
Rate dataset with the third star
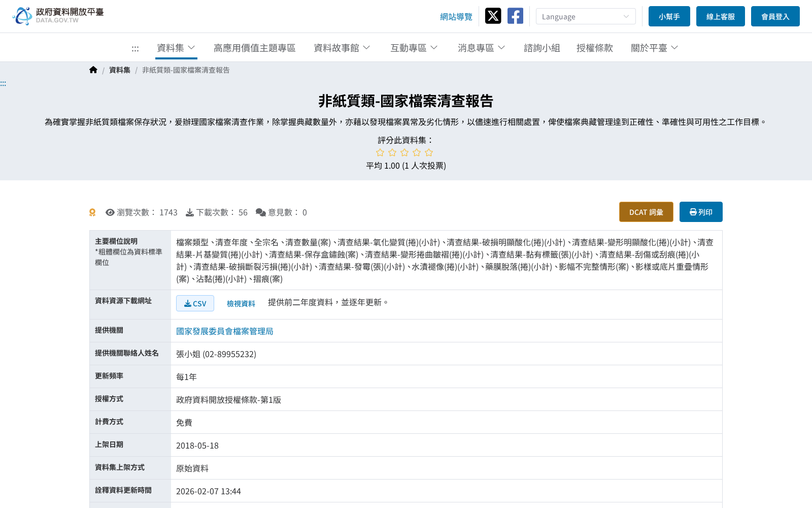(404, 152)
